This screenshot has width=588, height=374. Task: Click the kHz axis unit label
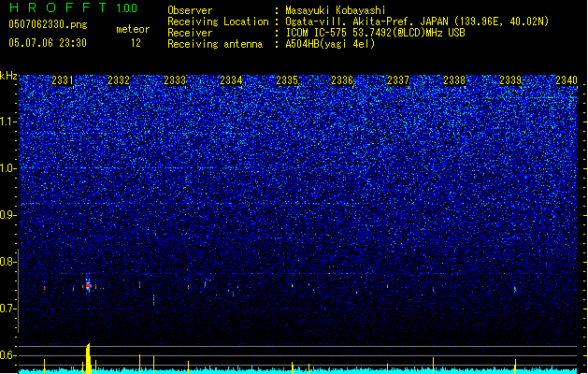click(x=8, y=76)
